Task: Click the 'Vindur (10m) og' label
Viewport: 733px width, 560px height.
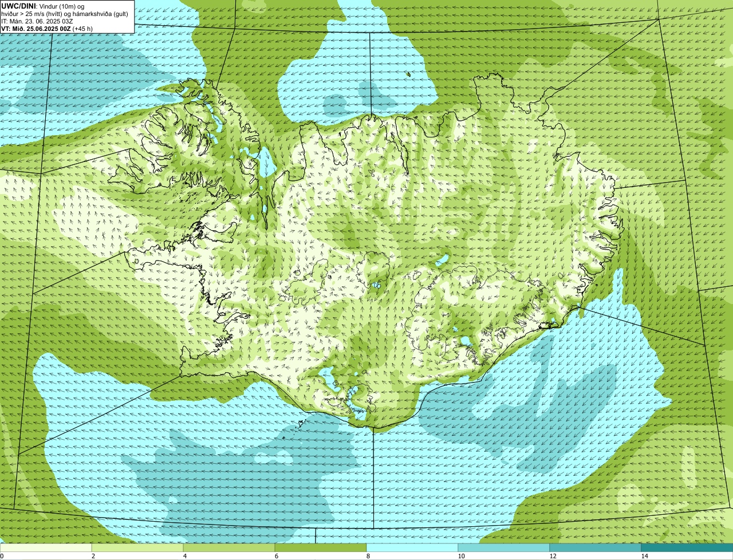Action: [62, 6]
